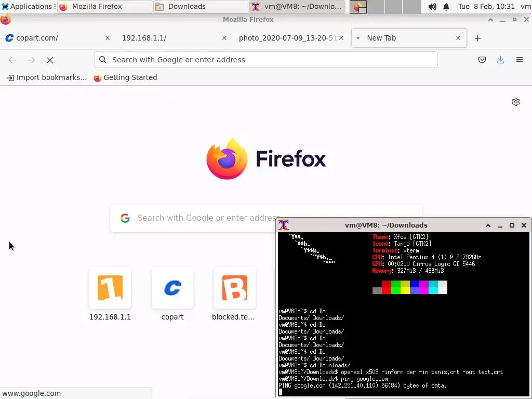Click the Google G icon in search box

tap(125, 218)
